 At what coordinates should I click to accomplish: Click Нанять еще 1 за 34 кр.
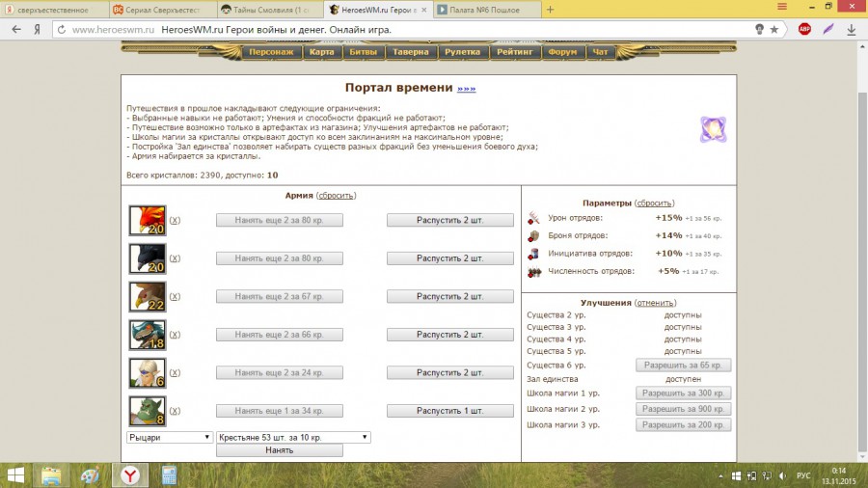pyautogui.click(x=280, y=411)
